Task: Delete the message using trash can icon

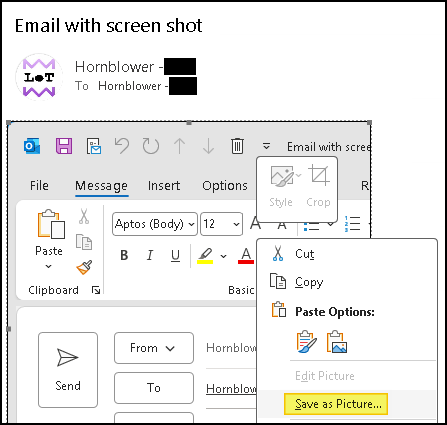Action: click(237, 146)
